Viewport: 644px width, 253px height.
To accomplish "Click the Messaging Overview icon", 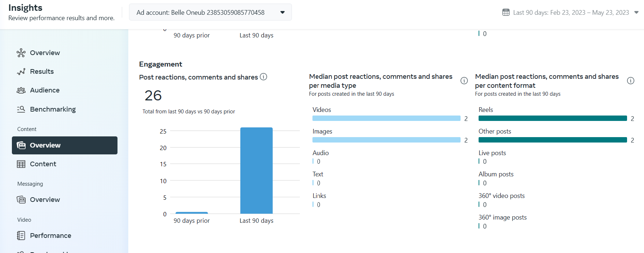I will 21,200.
